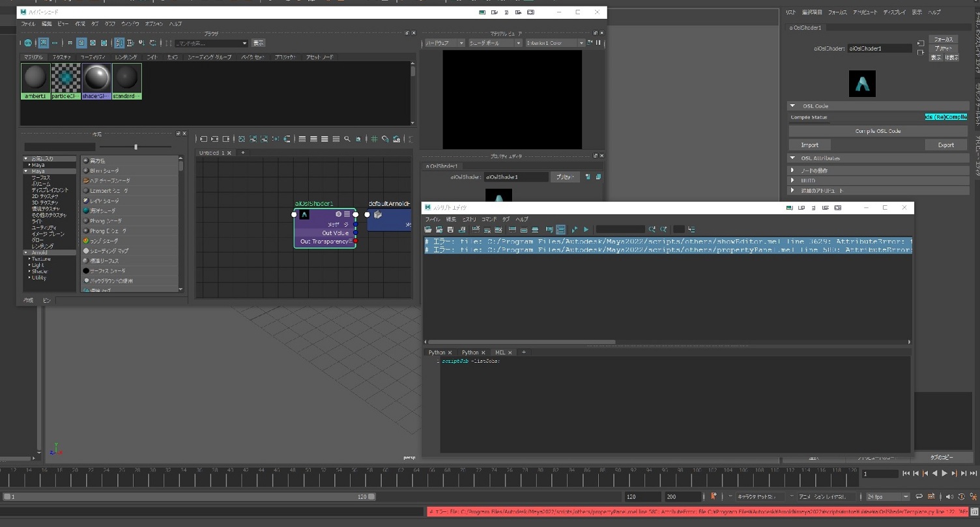Click Go to start of playback range
The height and width of the screenshot is (527, 980).
coord(906,474)
